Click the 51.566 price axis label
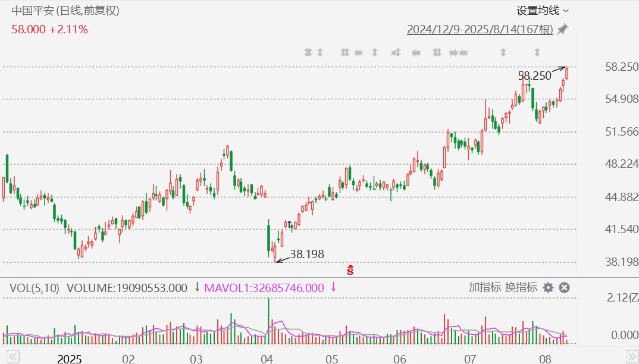The image size is (639, 364). pos(622,131)
